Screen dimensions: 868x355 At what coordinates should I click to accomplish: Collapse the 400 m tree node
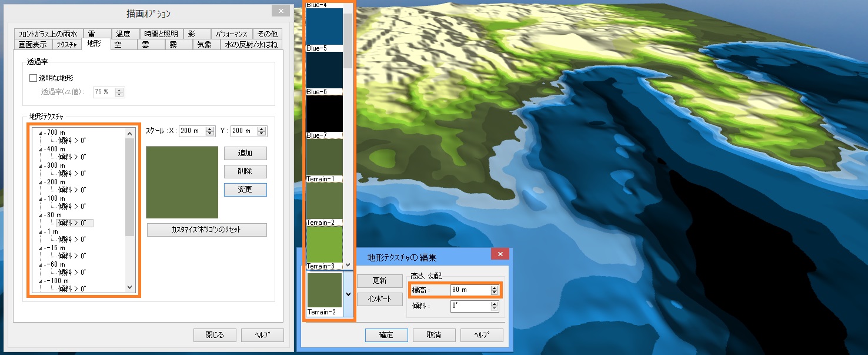point(41,150)
